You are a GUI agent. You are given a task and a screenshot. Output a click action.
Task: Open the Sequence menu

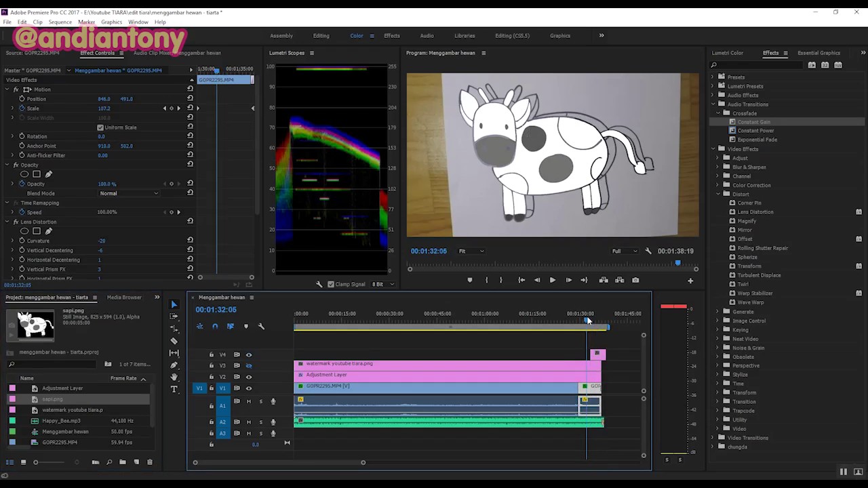pyautogui.click(x=60, y=22)
